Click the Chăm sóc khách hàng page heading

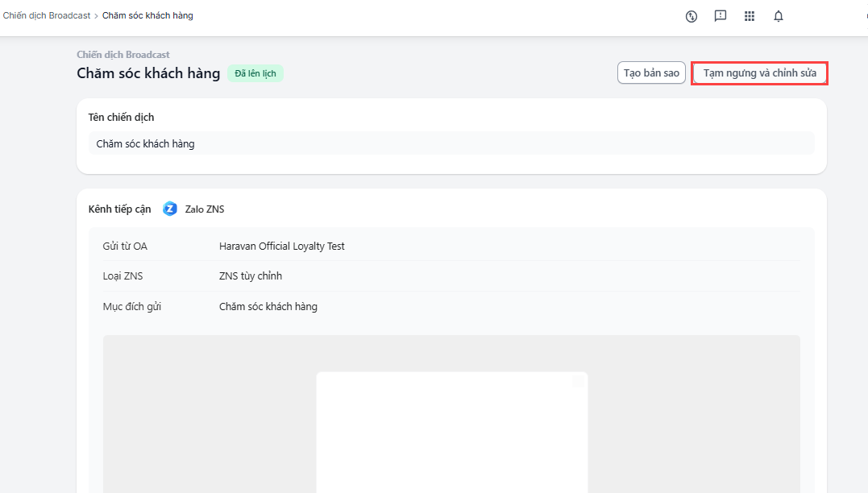(x=148, y=73)
